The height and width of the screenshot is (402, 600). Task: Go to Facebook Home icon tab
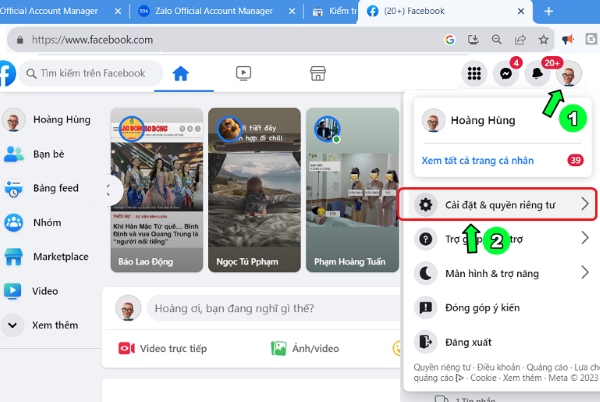coord(180,73)
